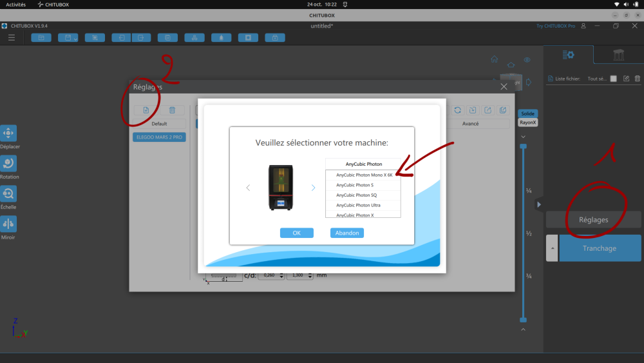The width and height of the screenshot is (644, 363).
Task: Click the chevron above the layer slider
Action: [x=523, y=137]
